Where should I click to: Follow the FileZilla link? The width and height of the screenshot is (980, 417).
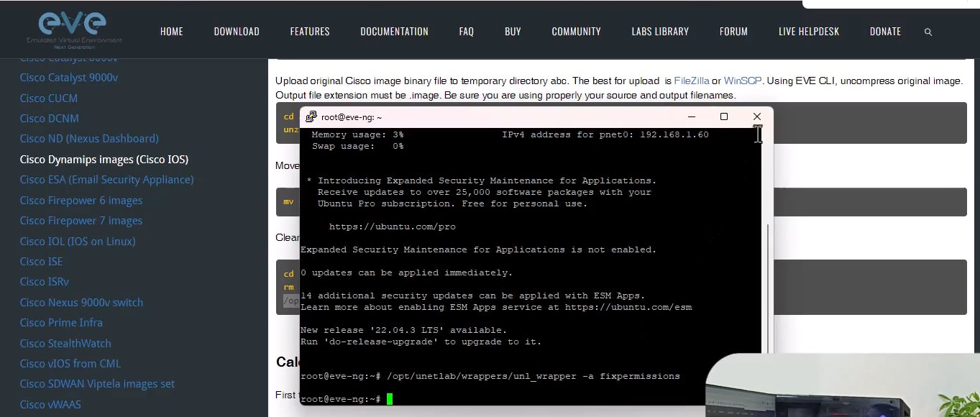(x=691, y=81)
